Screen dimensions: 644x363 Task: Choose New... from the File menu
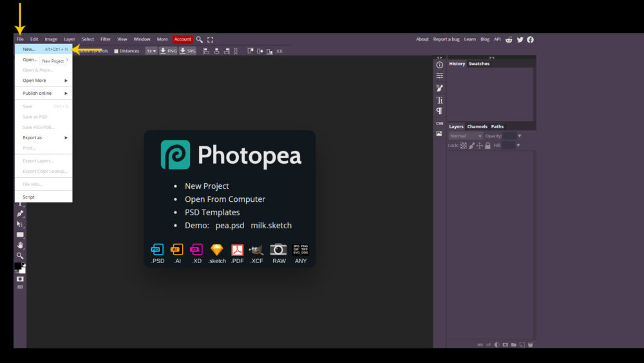coord(29,49)
